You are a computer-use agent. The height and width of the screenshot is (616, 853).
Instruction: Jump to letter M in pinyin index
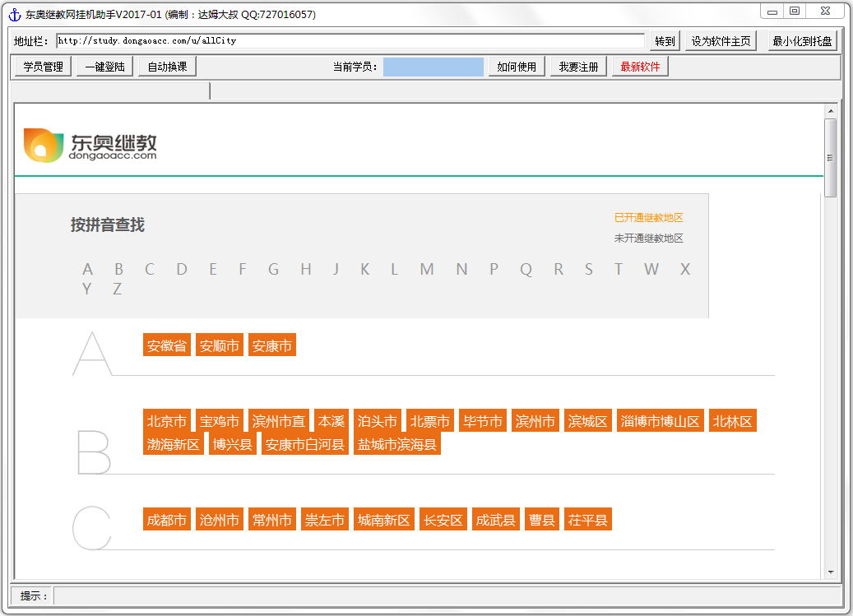tap(426, 270)
